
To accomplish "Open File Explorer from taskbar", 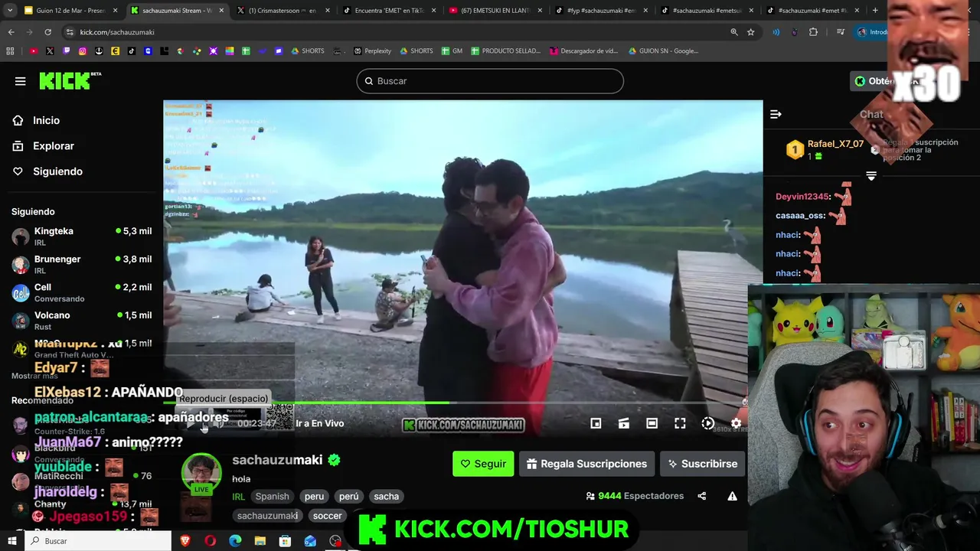I will 260,541.
